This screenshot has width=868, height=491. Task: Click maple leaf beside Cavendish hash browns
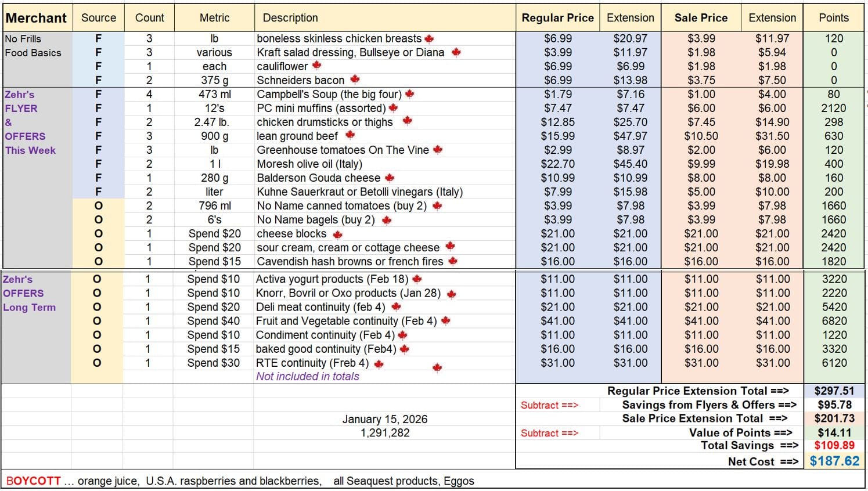(x=453, y=261)
